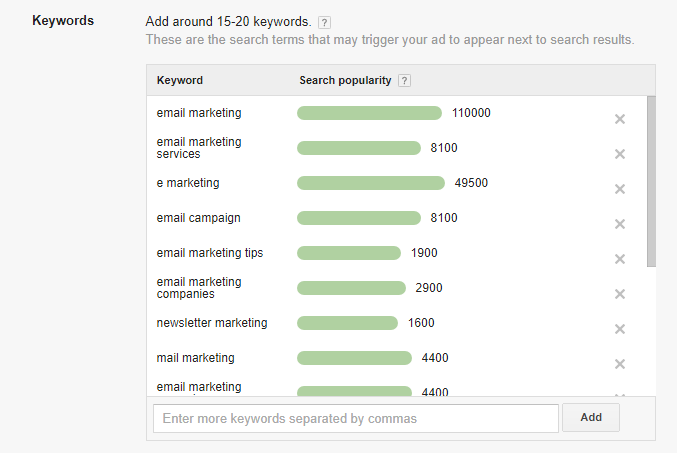
Task: Click the popularity bar for 'email marketing'
Action: (x=369, y=113)
